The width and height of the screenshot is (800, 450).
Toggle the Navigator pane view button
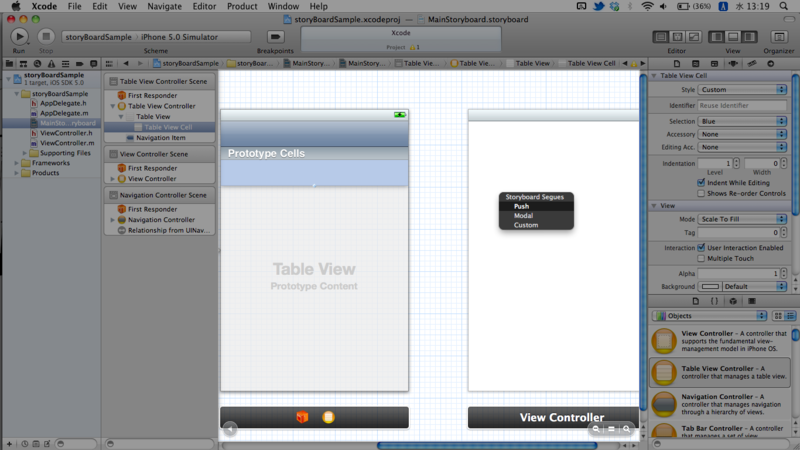point(717,37)
